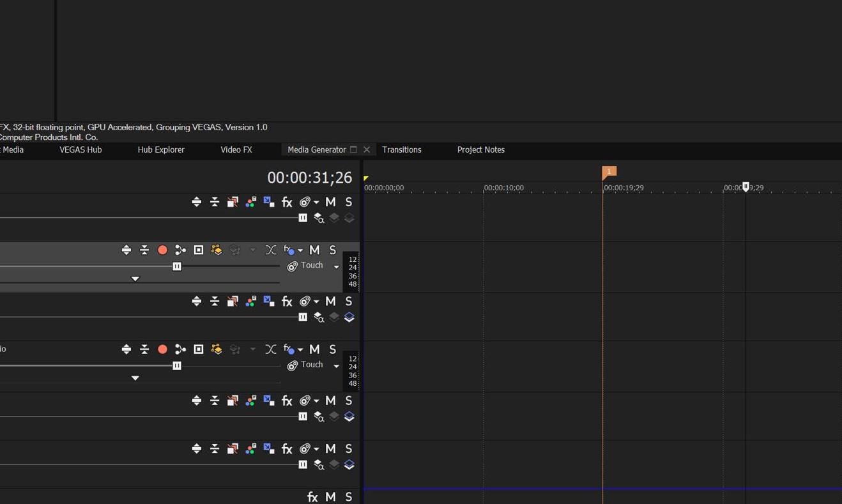Screen dimensions: 842x504
Task: Expand Touch automation mode menu on highlighted audio track
Action: [336, 266]
